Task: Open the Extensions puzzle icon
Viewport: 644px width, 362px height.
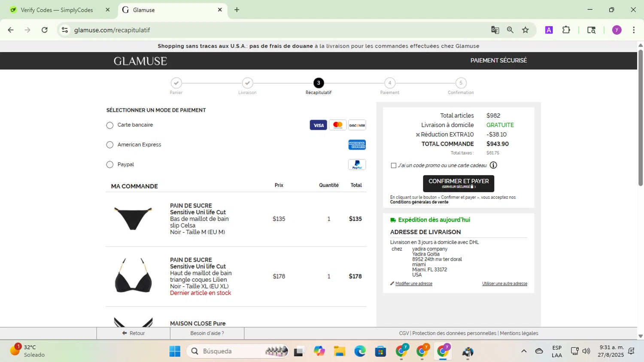Action: click(566, 30)
